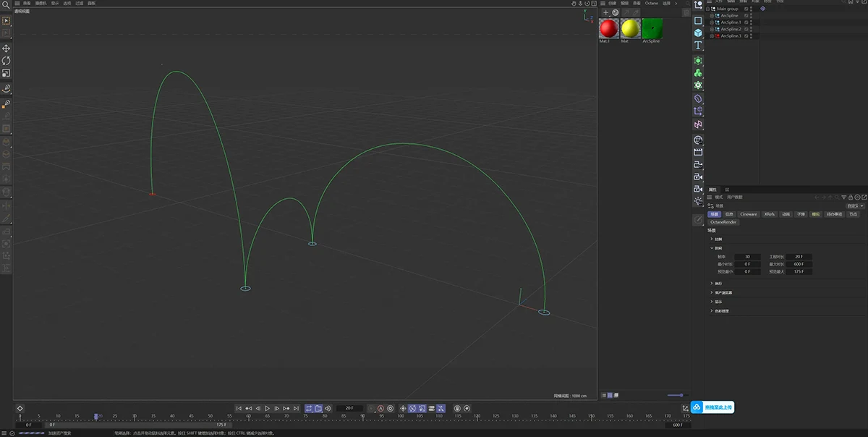Select the Text spline tool icon

pyautogui.click(x=698, y=46)
